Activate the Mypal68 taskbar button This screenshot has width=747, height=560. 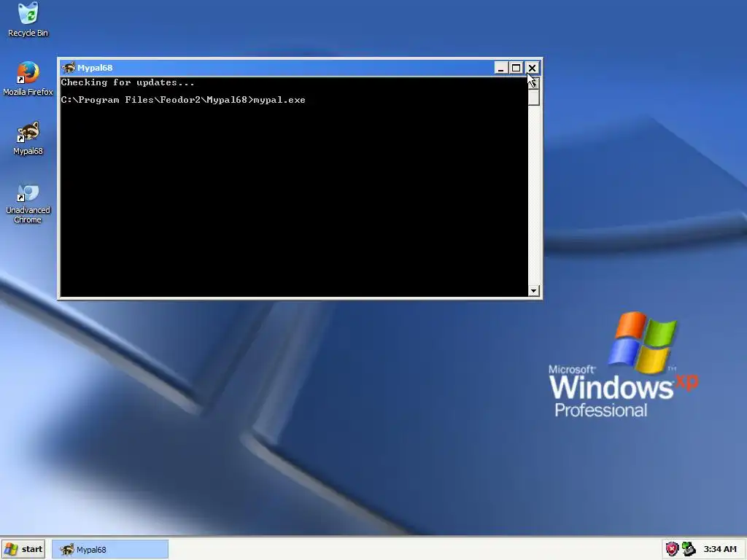pos(110,550)
